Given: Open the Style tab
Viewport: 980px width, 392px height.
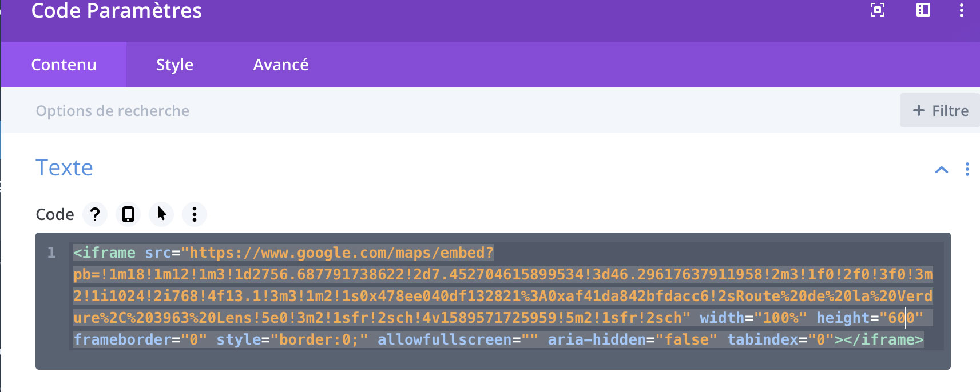Looking at the screenshot, I should tap(174, 65).
